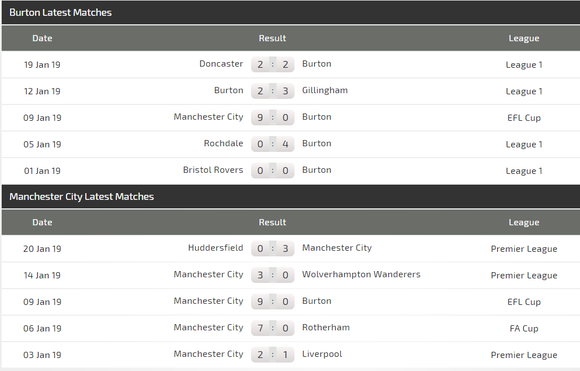Click the 0:3 Huddersfield vs Manchester City score
The image size is (580, 371).
point(273,249)
